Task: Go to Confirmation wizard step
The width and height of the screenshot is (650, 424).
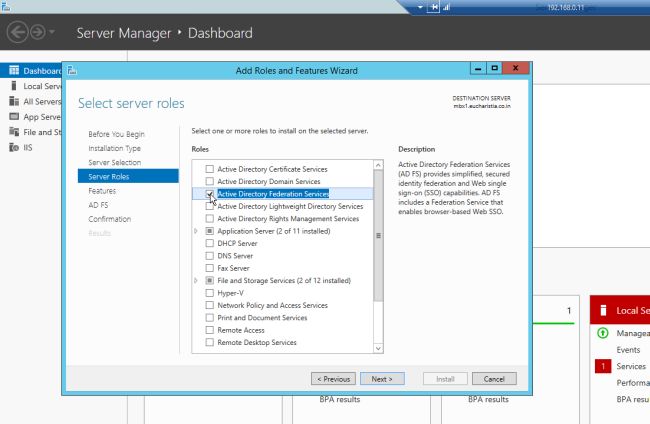Action: pos(109,219)
